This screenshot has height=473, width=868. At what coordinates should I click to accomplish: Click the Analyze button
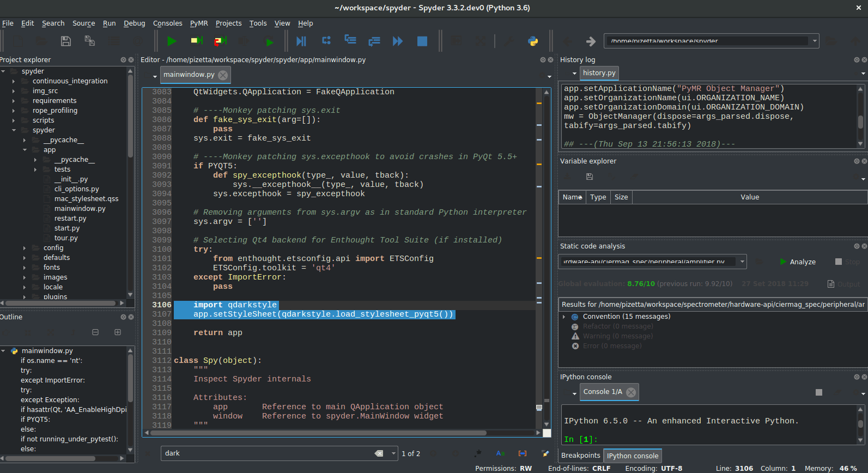(798, 262)
